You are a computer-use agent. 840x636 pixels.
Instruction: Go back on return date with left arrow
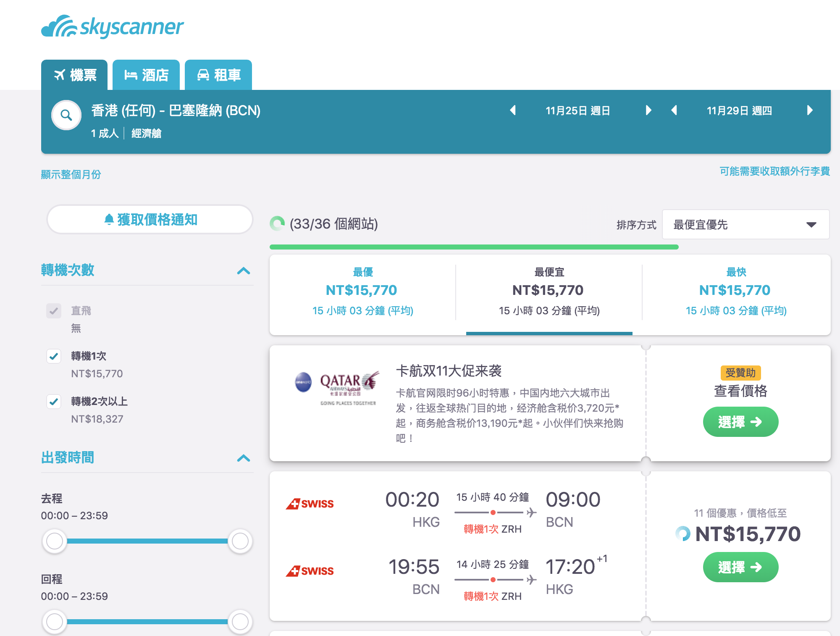(x=674, y=110)
